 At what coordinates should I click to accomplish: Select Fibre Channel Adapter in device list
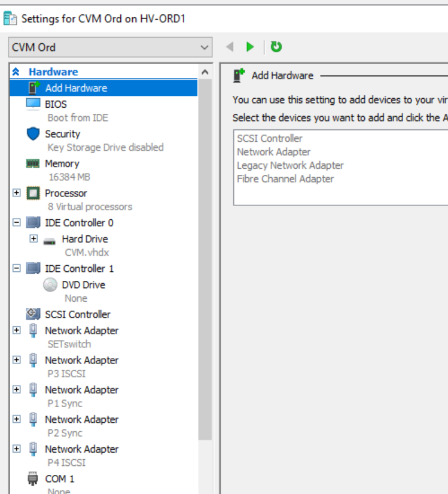(285, 179)
